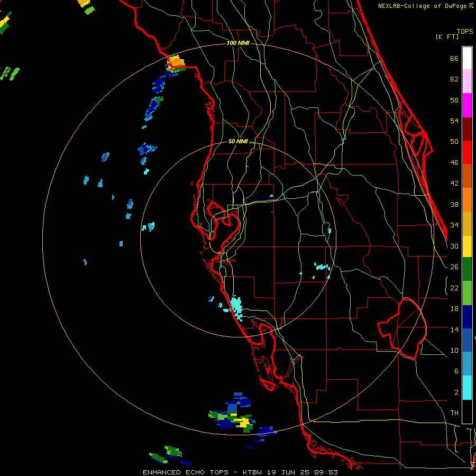Click the 18 legend value

point(454,309)
